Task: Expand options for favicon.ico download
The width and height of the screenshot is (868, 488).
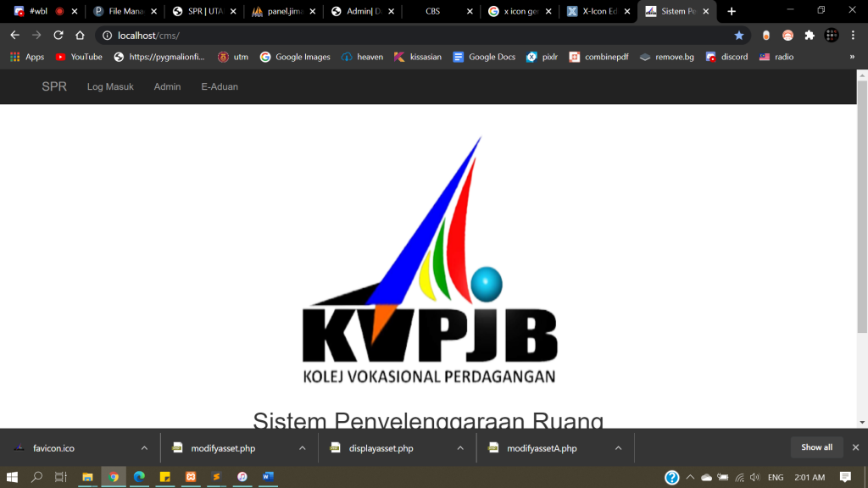Action: [144, 448]
